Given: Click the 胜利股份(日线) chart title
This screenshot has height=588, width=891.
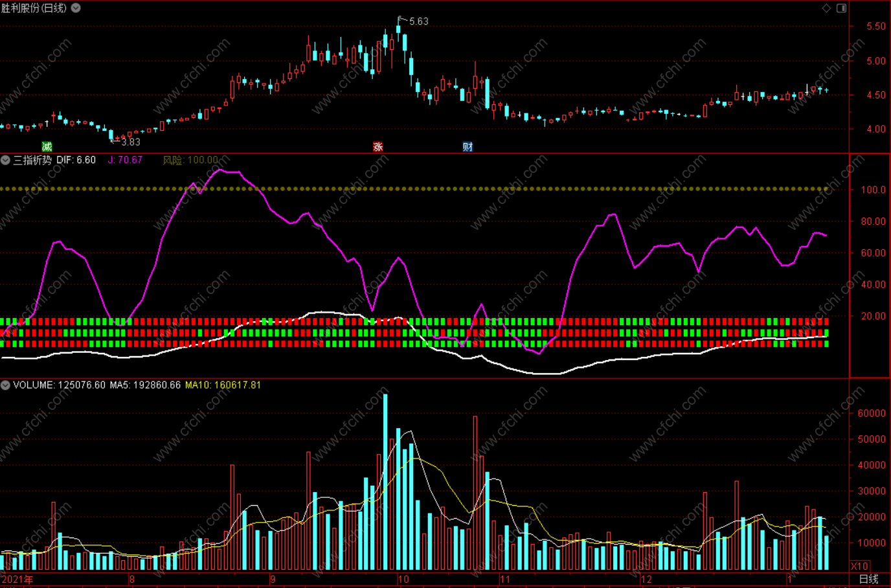Looking at the screenshot, I should point(34,8).
